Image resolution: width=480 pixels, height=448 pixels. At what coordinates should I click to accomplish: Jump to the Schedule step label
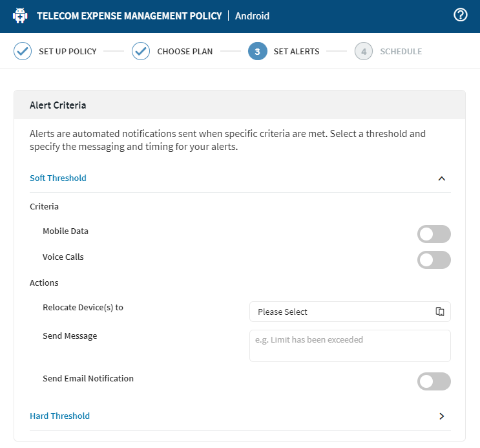tap(401, 52)
